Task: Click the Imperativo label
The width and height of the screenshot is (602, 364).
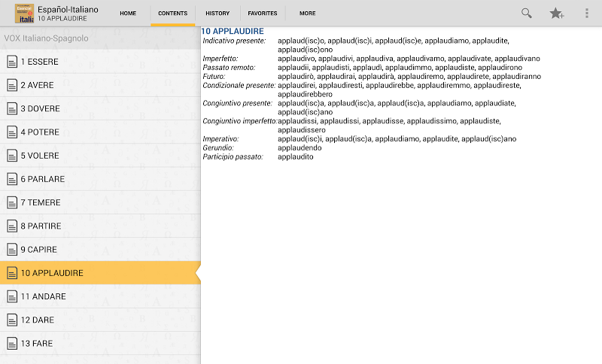Action: pyautogui.click(x=220, y=139)
